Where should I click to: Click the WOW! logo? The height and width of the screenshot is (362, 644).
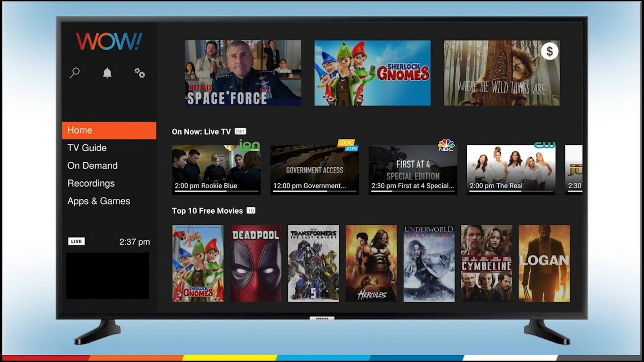pyautogui.click(x=109, y=41)
